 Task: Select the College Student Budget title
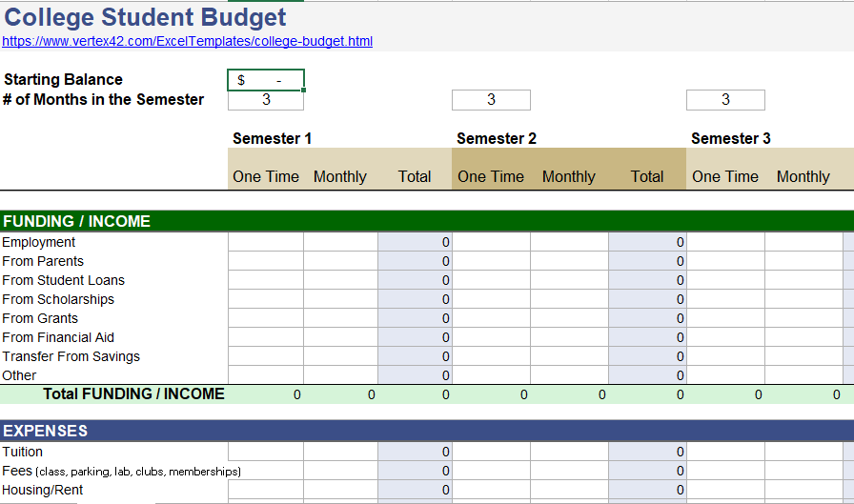(x=145, y=17)
